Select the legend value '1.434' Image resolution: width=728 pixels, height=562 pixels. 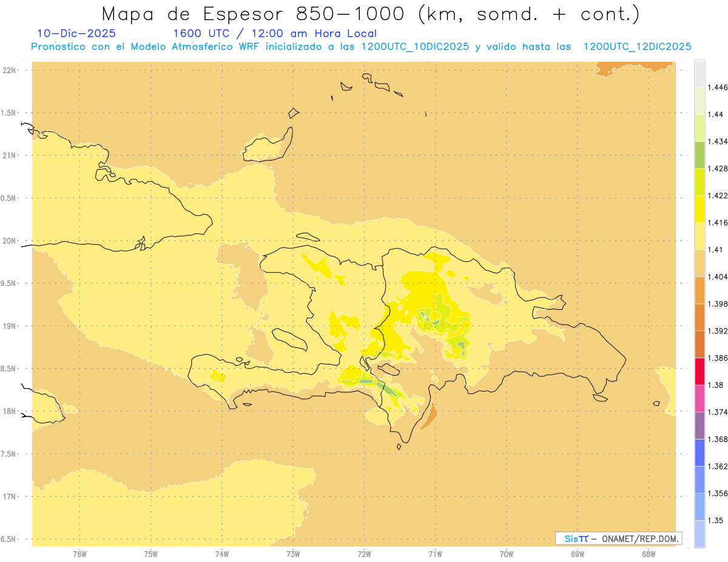point(718,141)
